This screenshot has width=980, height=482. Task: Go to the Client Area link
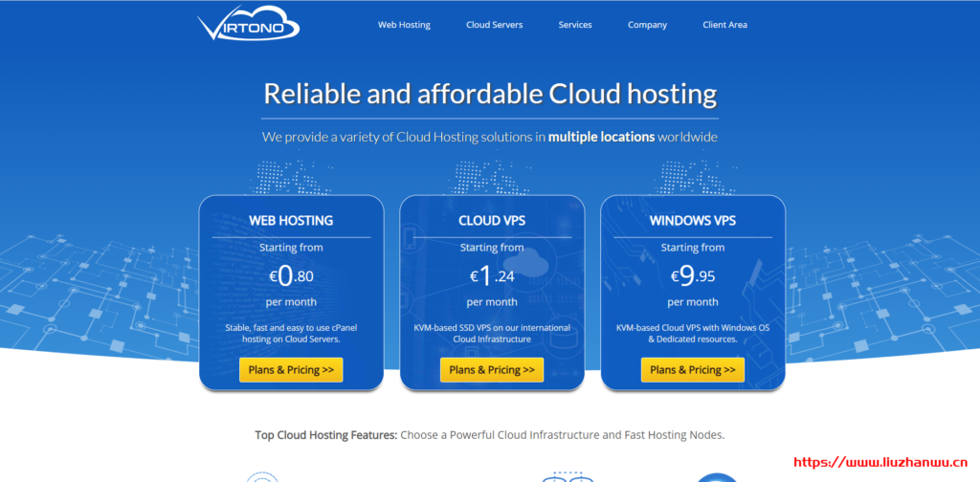click(x=724, y=25)
